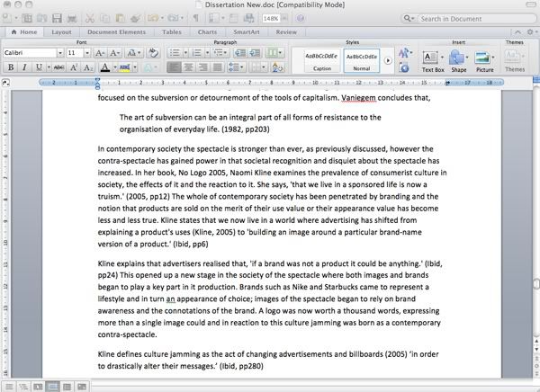The height and width of the screenshot is (392, 540).
Task: Apply the Normal style
Action: click(x=361, y=61)
